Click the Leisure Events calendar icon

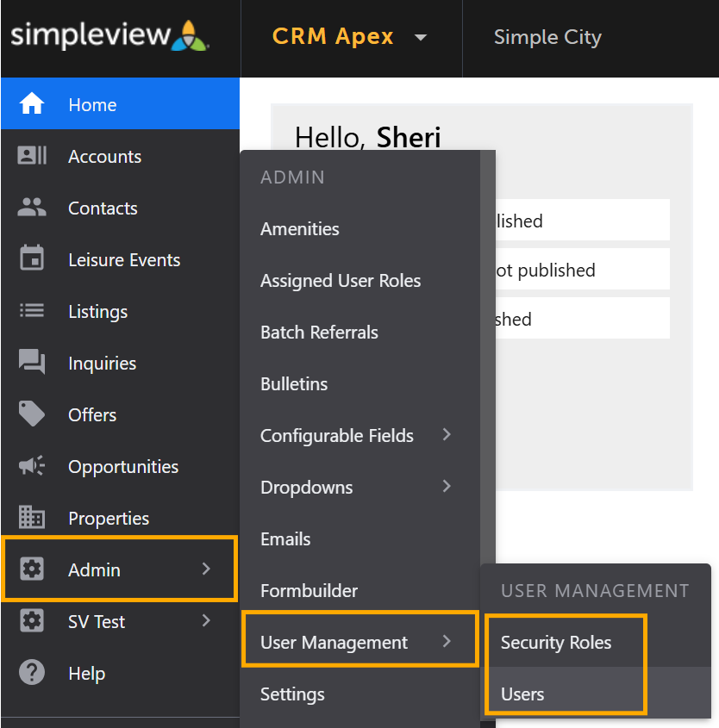tap(32, 258)
